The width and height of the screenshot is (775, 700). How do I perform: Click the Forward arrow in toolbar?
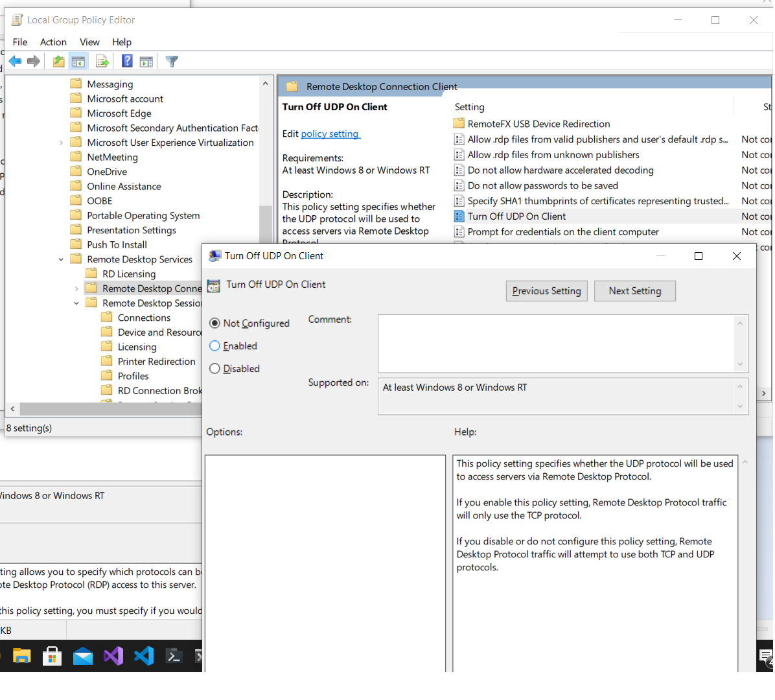pyautogui.click(x=34, y=62)
